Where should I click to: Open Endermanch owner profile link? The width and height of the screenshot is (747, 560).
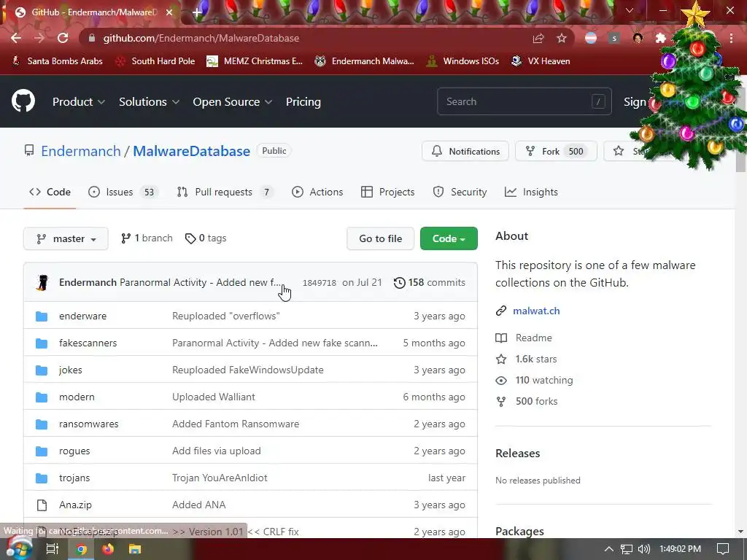81,151
